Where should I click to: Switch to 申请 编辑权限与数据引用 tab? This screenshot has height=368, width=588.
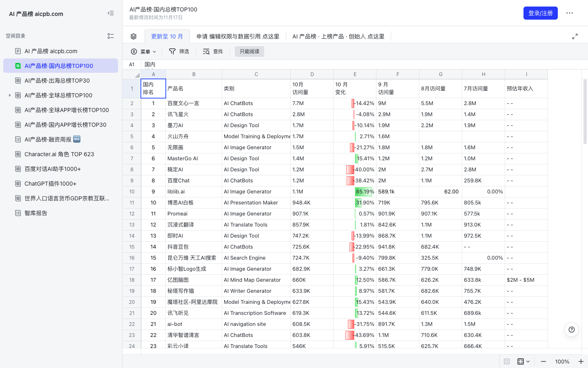[x=238, y=36]
